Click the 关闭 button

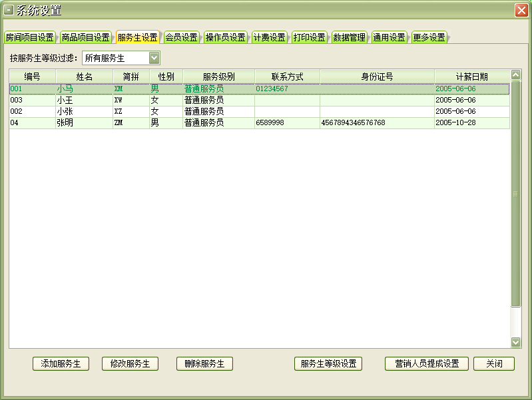(x=493, y=364)
